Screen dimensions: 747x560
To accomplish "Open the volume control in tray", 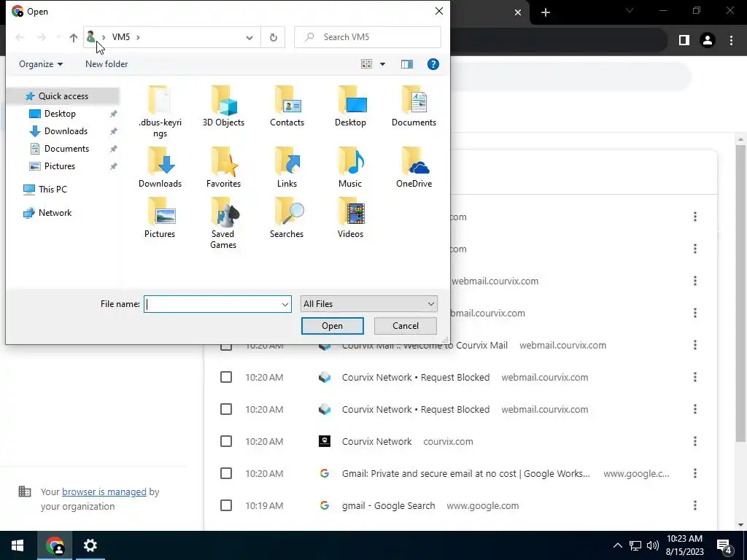I will pyautogui.click(x=653, y=545).
